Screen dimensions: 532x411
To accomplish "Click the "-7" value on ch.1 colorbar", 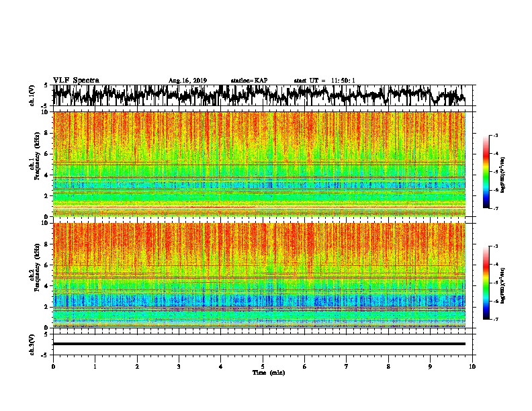I will point(495,208).
